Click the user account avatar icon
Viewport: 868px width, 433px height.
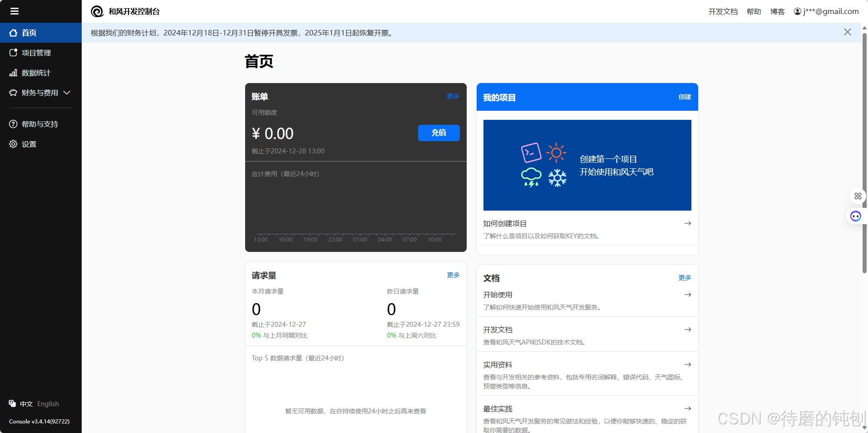797,11
